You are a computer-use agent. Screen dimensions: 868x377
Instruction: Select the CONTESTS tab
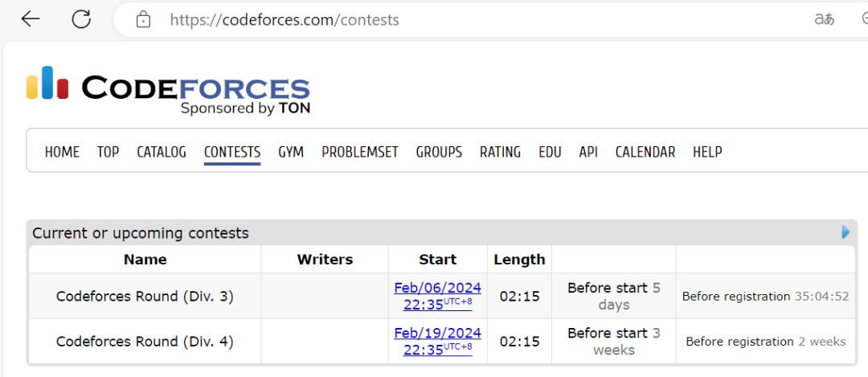pos(232,152)
